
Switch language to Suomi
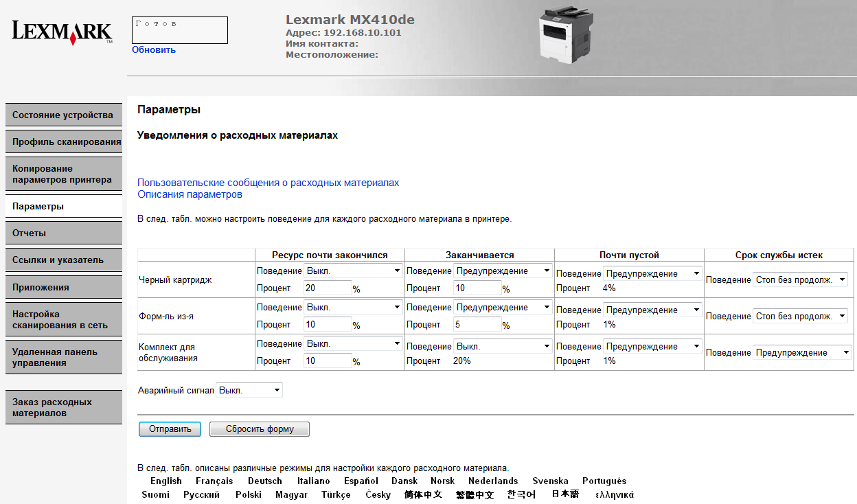pos(156,494)
